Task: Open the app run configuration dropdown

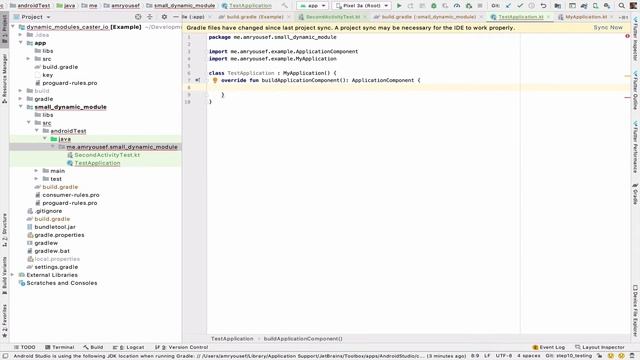Action: (x=312, y=6)
